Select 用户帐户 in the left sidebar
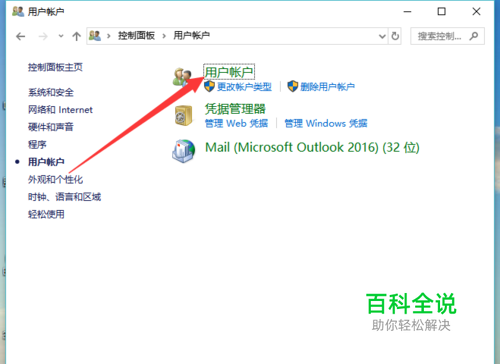 click(46, 162)
